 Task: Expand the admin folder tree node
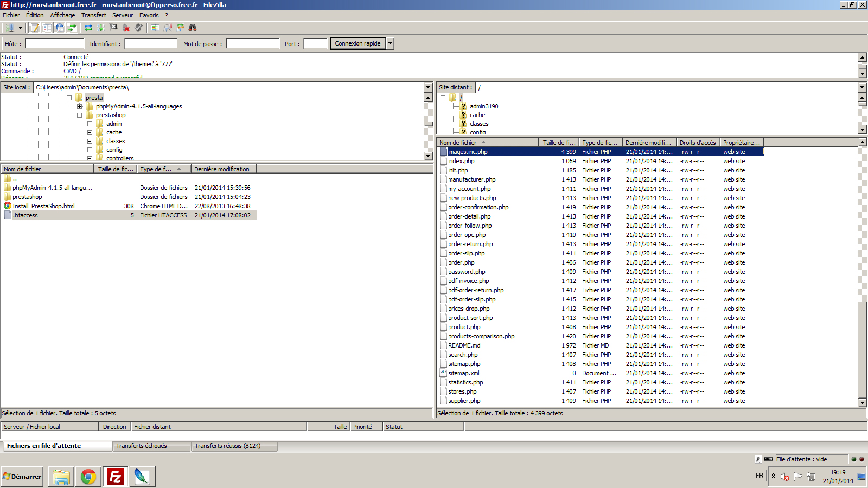[90, 124]
